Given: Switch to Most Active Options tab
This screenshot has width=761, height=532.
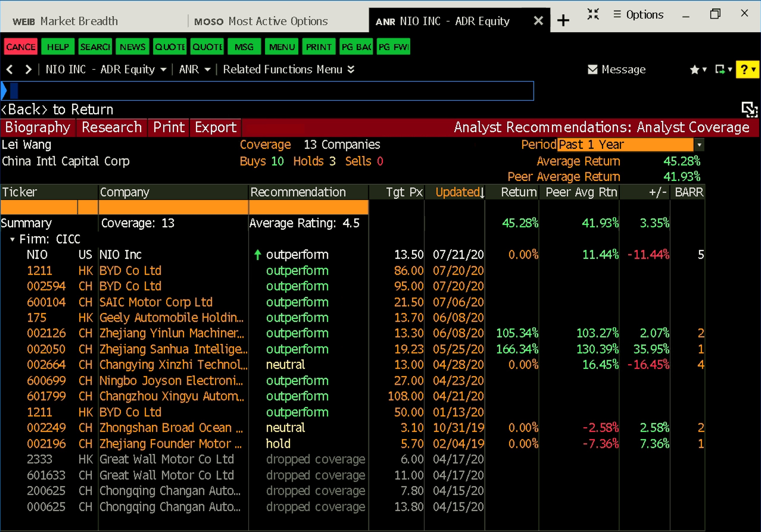Looking at the screenshot, I should pyautogui.click(x=261, y=21).
